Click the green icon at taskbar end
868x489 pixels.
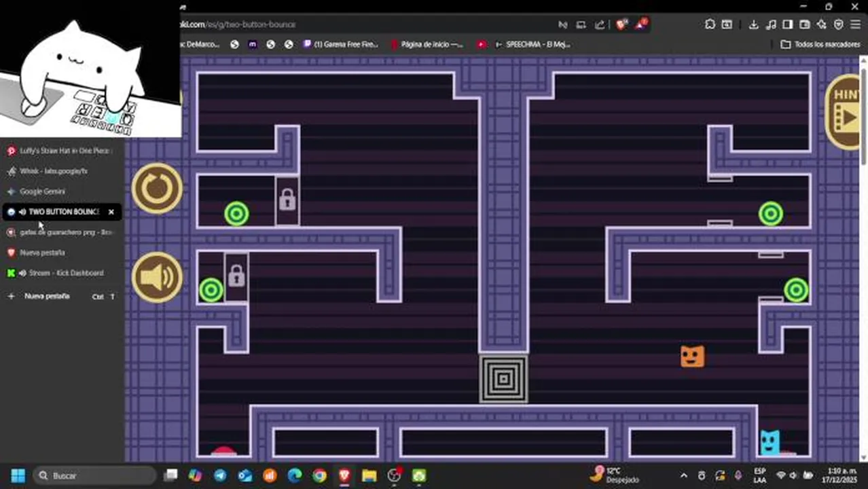418,475
